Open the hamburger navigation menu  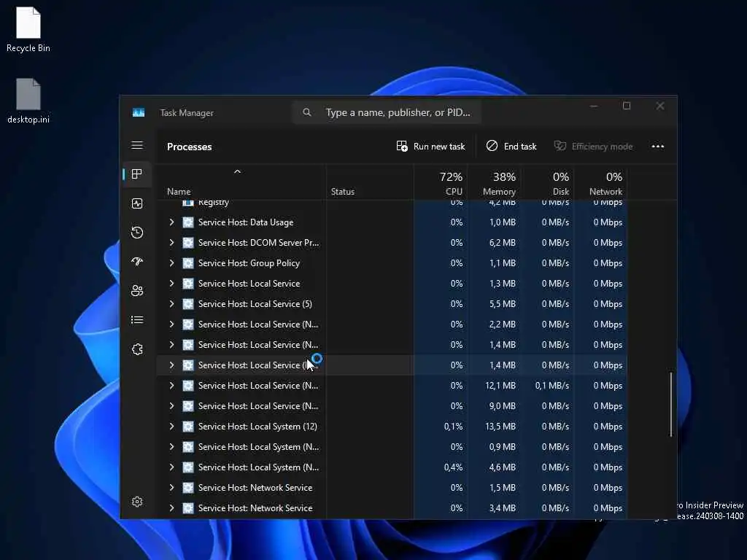coord(137,145)
